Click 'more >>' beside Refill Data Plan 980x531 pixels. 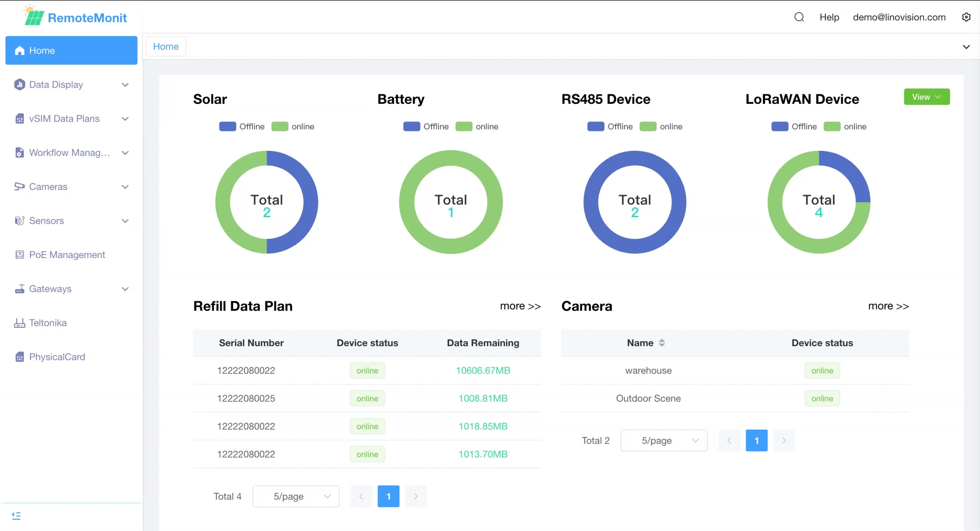pyautogui.click(x=520, y=306)
